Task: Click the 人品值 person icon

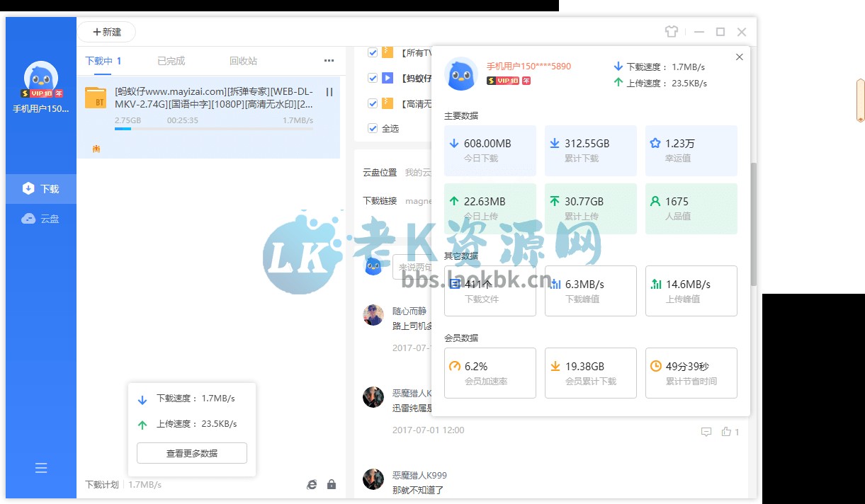Action: 655,201
